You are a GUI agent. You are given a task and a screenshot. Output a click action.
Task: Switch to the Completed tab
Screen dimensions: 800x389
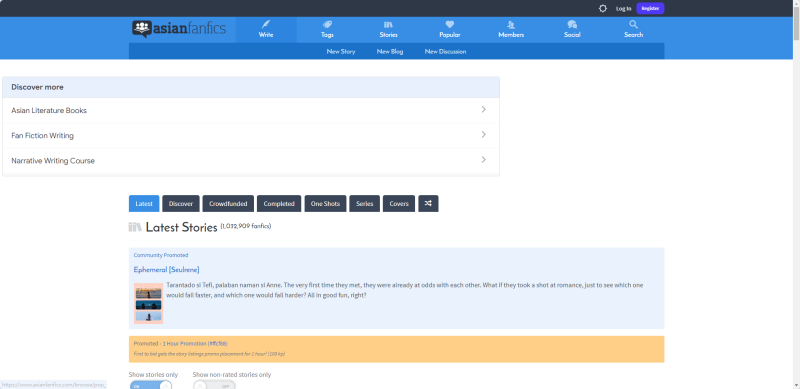pos(279,203)
